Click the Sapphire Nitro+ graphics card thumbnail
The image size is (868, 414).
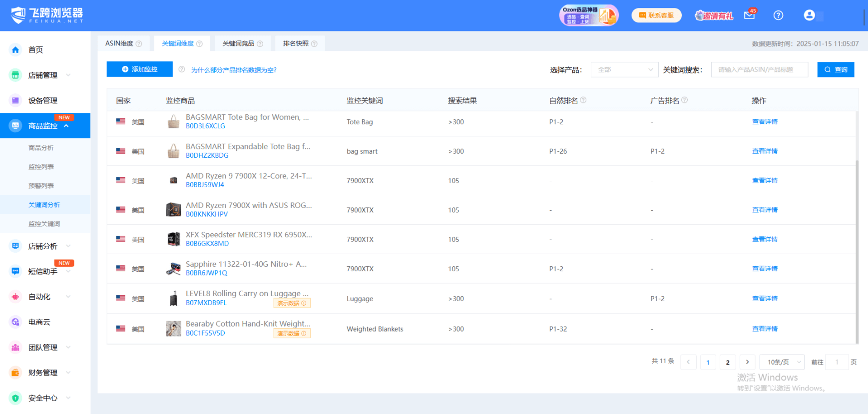(173, 269)
